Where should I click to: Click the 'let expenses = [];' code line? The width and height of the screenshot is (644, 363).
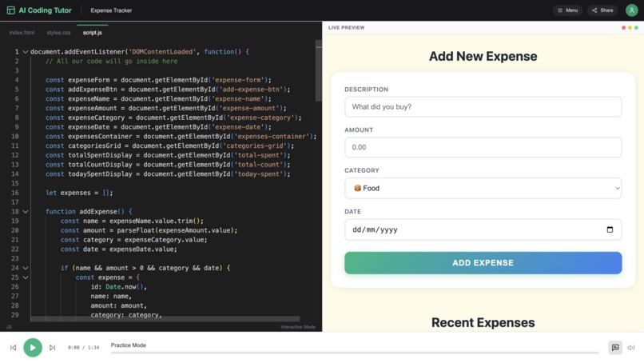(79, 193)
